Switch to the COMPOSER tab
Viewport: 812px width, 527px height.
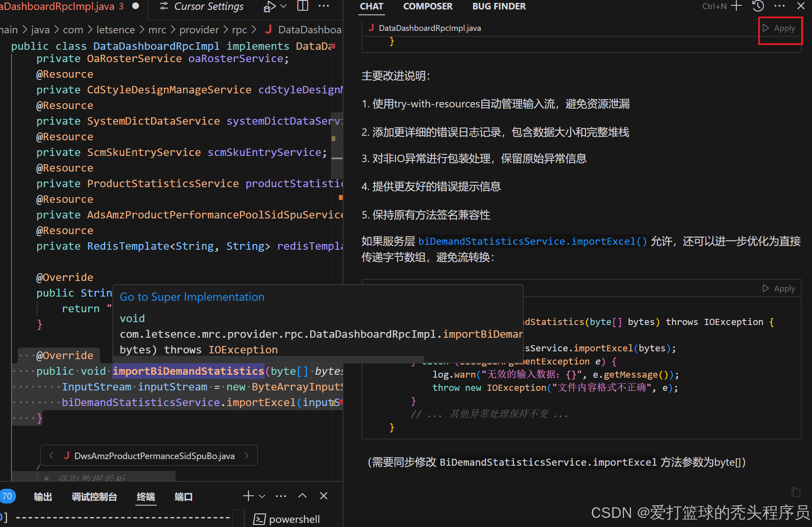pyautogui.click(x=427, y=7)
